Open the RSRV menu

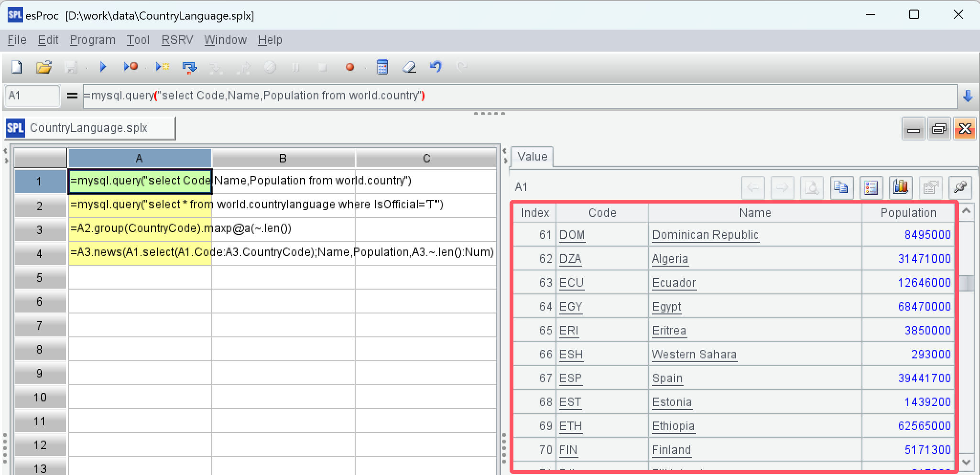point(177,40)
